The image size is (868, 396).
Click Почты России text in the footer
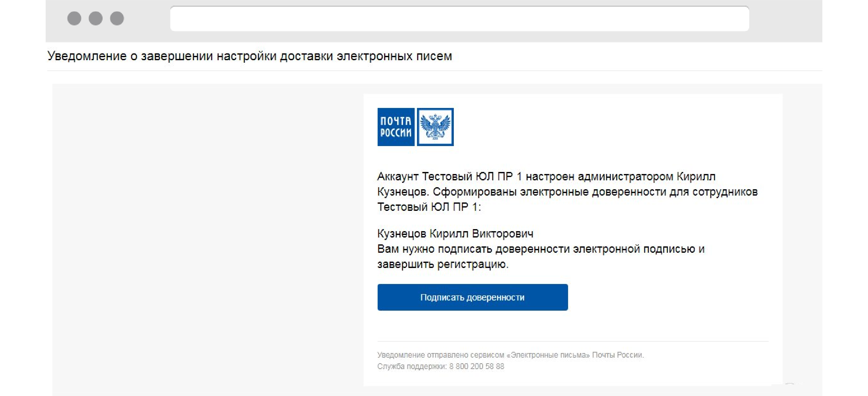pos(618,355)
